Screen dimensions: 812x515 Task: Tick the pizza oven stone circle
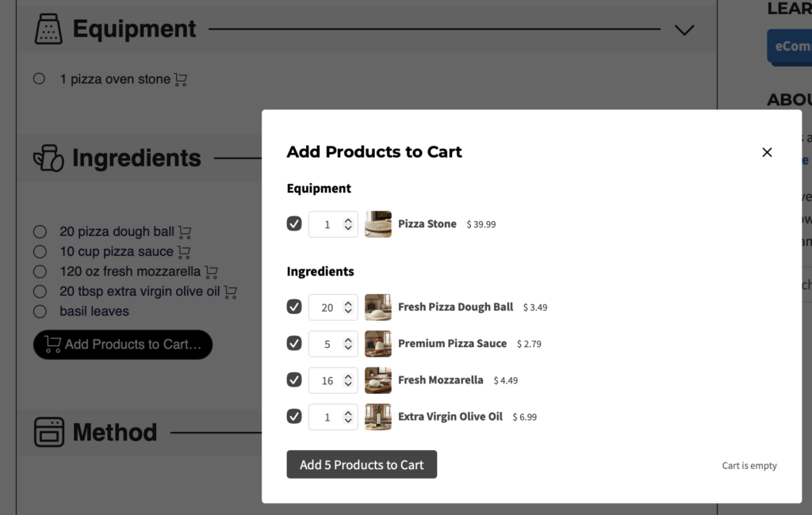coord(40,79)
